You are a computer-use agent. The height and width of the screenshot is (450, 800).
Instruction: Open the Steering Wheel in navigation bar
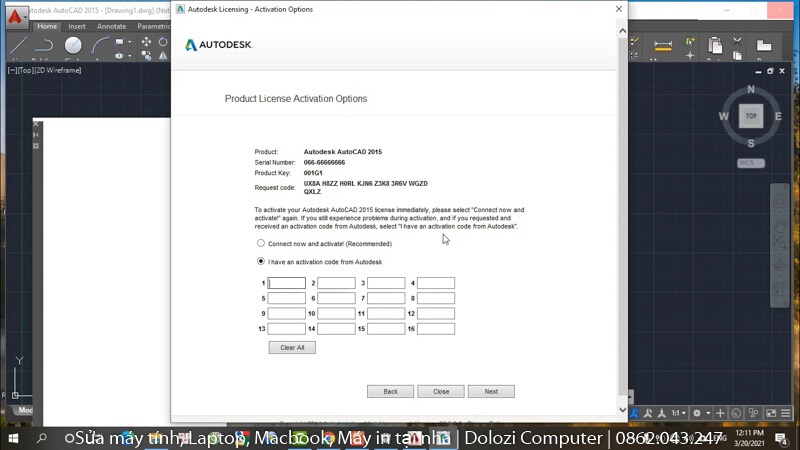[780, 201]
